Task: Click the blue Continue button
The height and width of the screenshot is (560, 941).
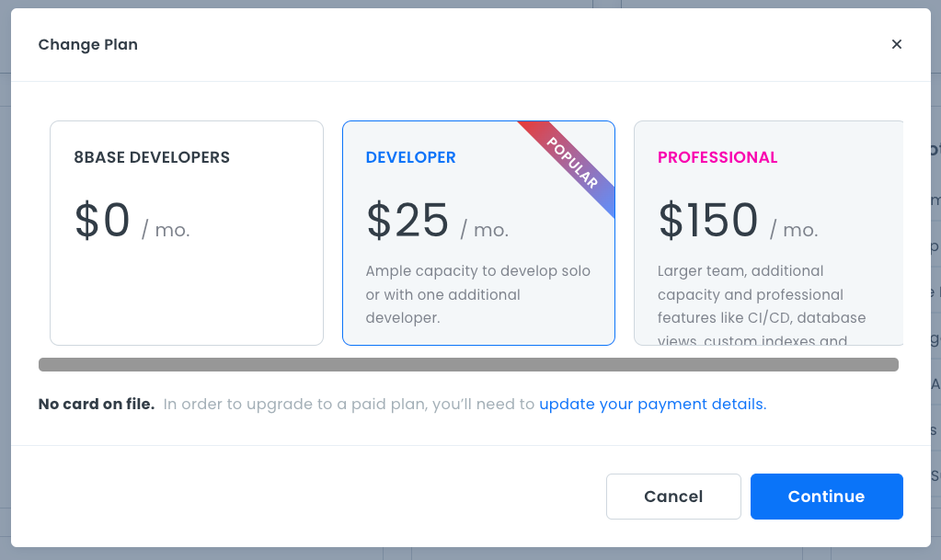Action: (x=826, y=497)
